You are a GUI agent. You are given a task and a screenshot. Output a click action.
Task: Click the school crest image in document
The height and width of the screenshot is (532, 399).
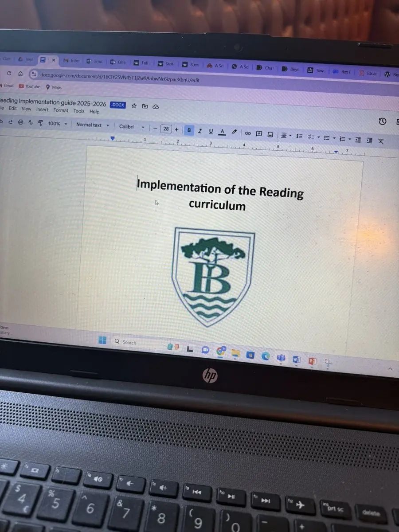[x=213, y=276]
